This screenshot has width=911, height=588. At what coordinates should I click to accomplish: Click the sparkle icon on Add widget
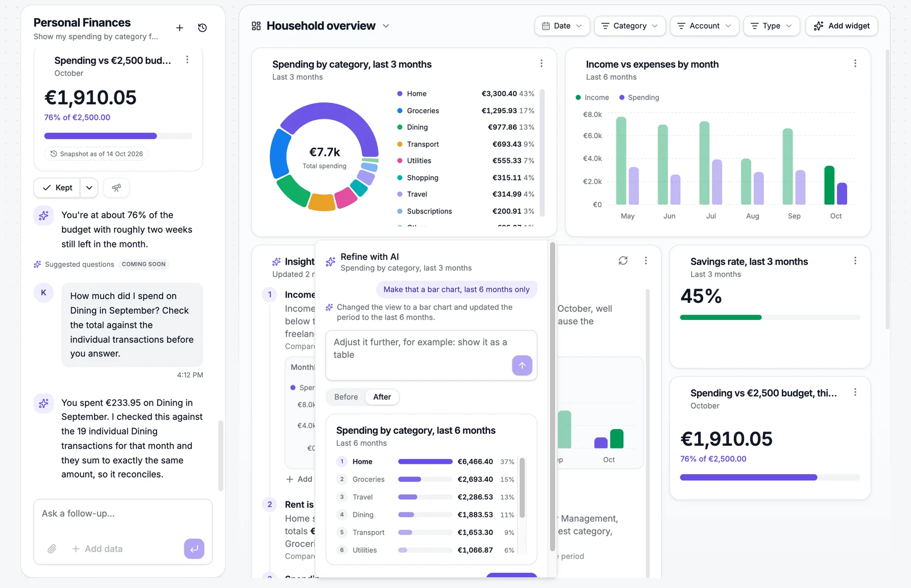(x=819, y=26)
